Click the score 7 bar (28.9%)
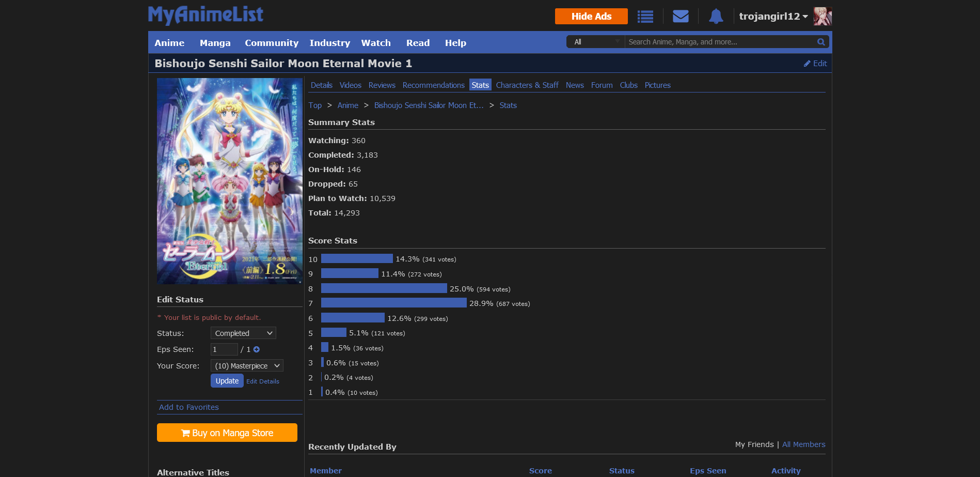The image size is (980, 477). pos(393,303)
